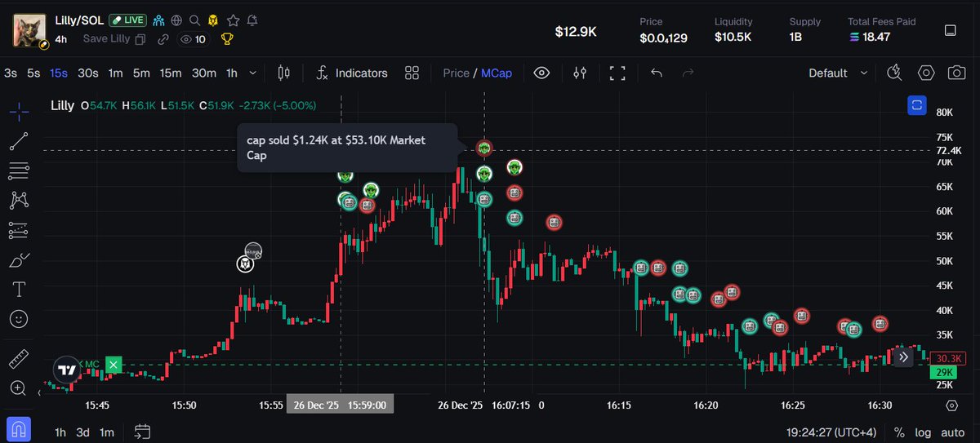
Task: Open chart layout grid selector
Action: 412,73
